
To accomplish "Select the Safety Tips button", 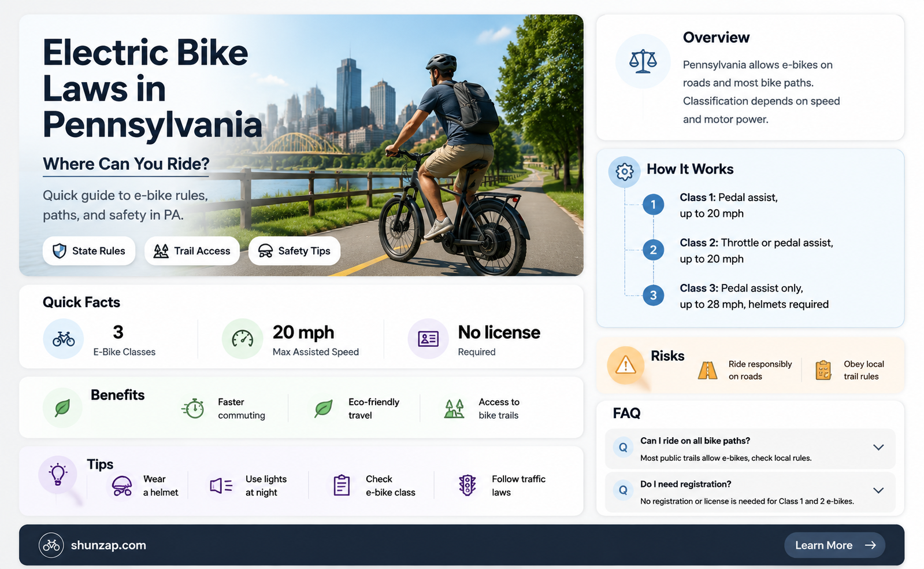I will (294, 251).
